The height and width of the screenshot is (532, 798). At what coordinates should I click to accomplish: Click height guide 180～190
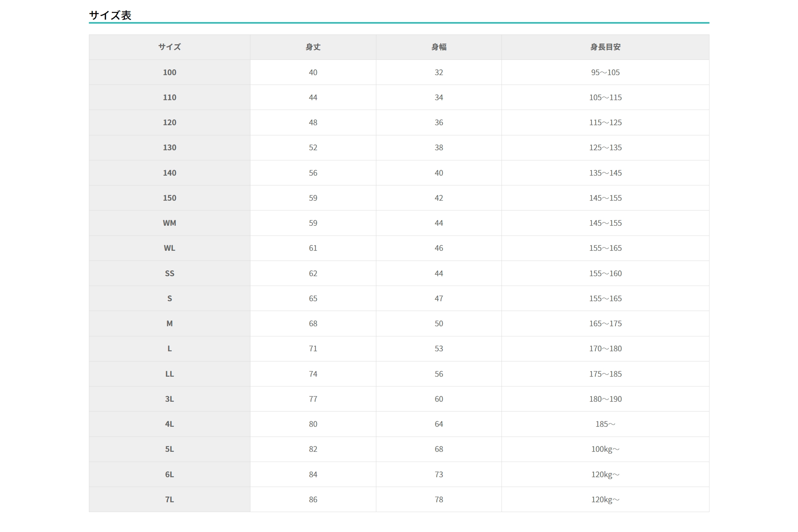point(605,399)
